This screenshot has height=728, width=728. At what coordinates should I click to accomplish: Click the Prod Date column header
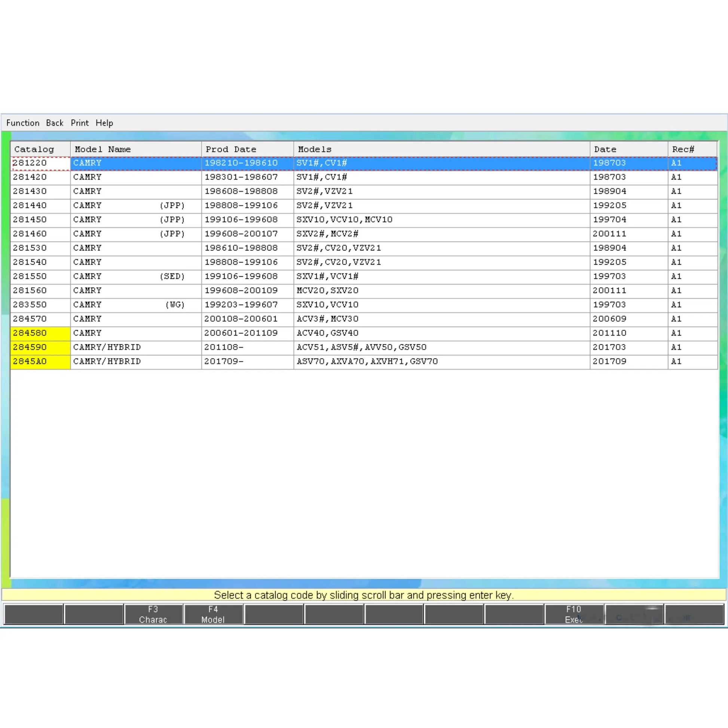point(248,149)
